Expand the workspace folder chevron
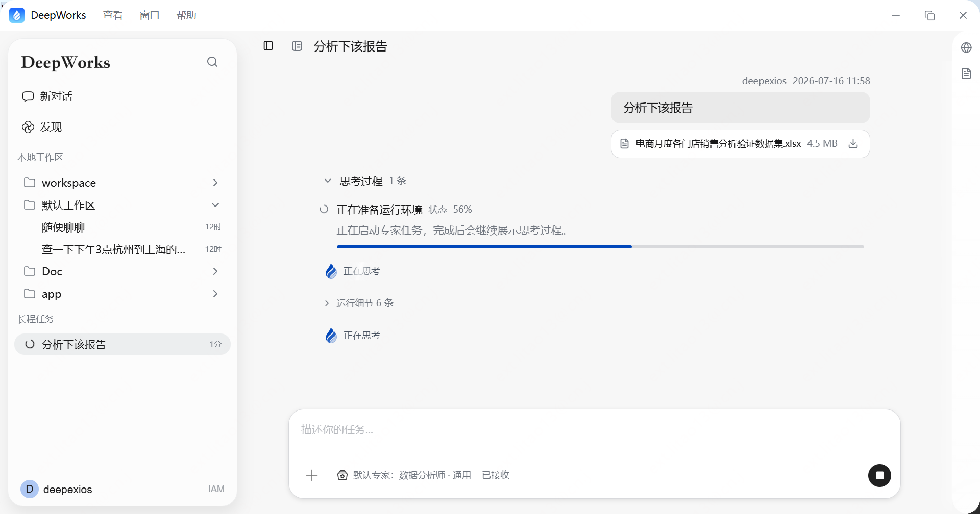980x514 pixels. coord(215,183)
